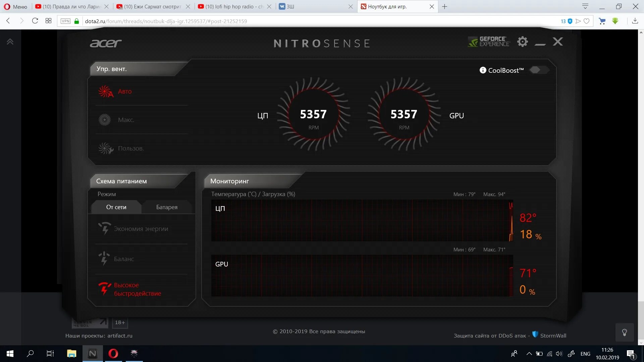The image size is (644, 362).
Task: Select Баланс power plan
Action: (x=116, y=259)
